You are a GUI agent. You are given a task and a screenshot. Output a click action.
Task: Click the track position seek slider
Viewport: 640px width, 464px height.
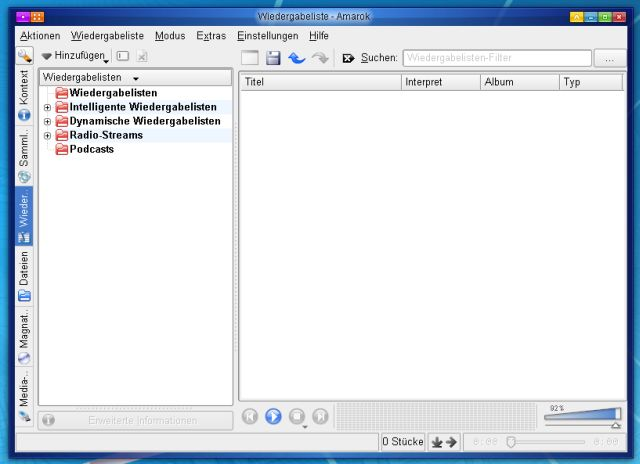coord(546,442)
